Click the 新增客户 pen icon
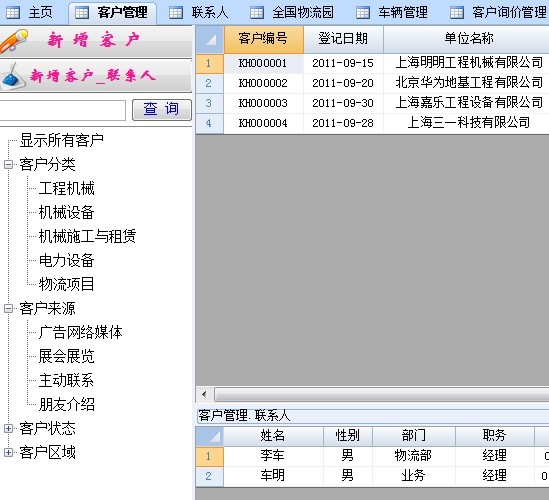 point(14,41)
